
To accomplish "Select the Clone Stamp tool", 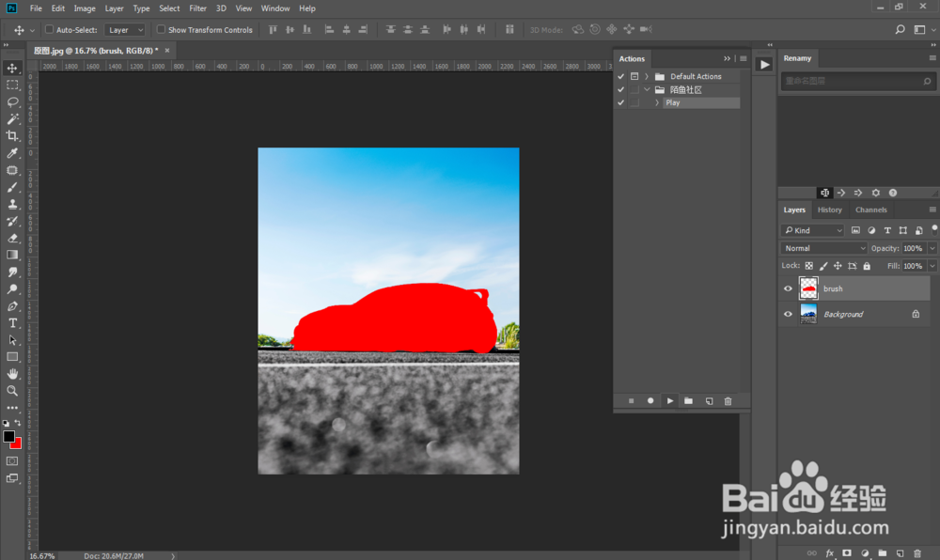I will 12,204.
